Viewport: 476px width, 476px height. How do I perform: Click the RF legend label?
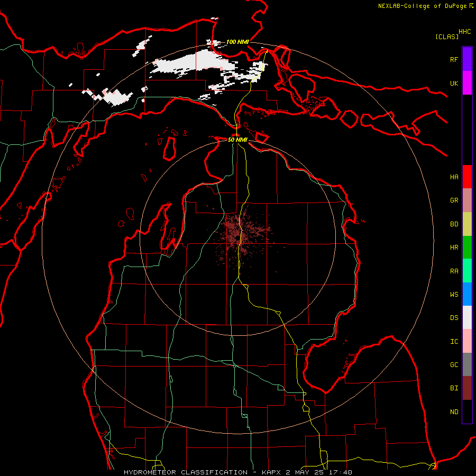pyautogui.click(x=454, y=59)
